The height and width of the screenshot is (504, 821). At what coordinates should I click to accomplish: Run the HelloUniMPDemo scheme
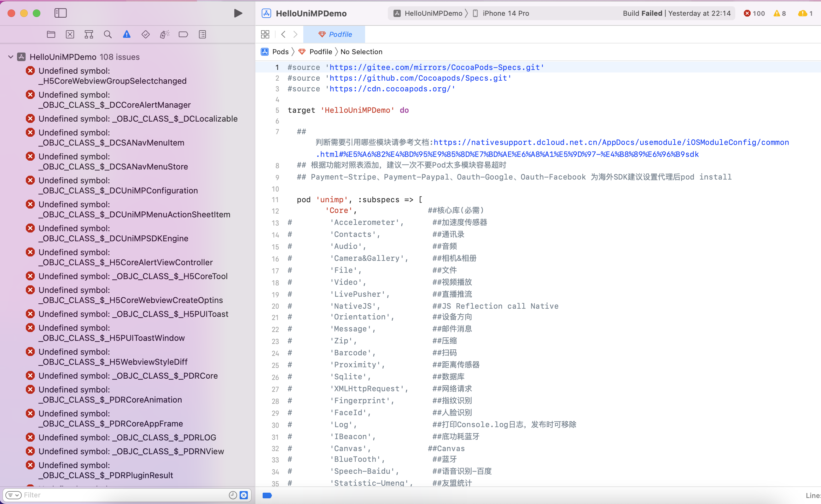[238, 13]
